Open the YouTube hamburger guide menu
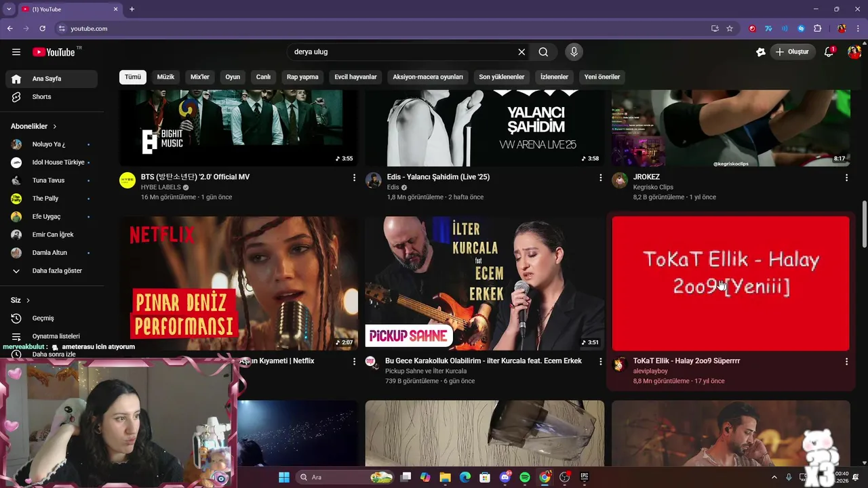This screenshot has width=868, height=488. point(16,52)
